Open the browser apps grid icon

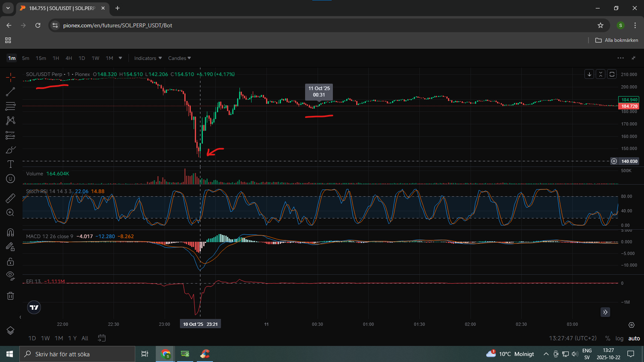coord(8,40)
